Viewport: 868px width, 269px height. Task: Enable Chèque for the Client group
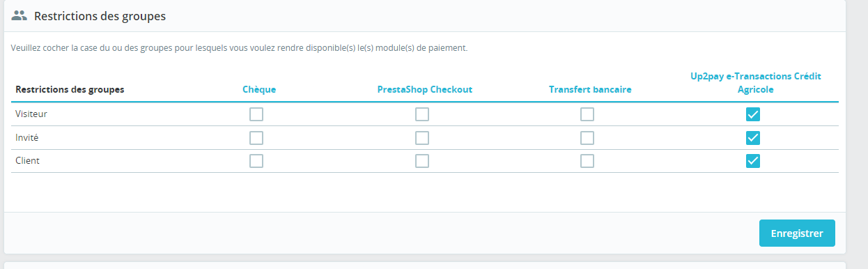(256, 161)
